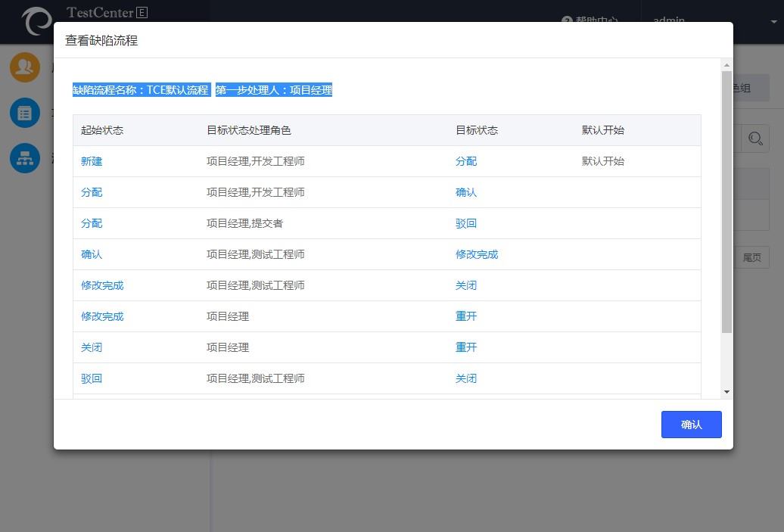Image resolution: width=784 pixels, height=532 pixels.
Task: Click the 驳回 target status link
Action: pos(467,222)
